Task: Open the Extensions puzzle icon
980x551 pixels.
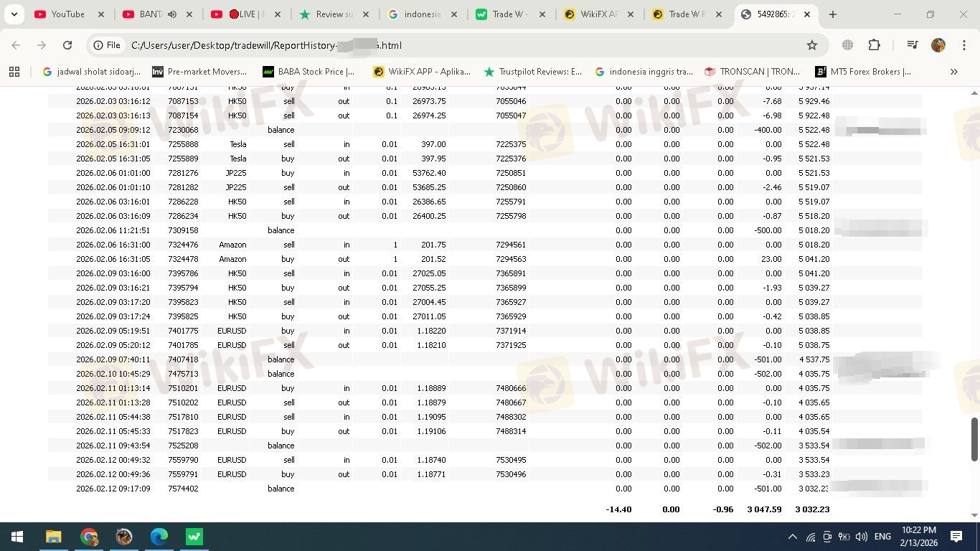Action: (874, 45)
